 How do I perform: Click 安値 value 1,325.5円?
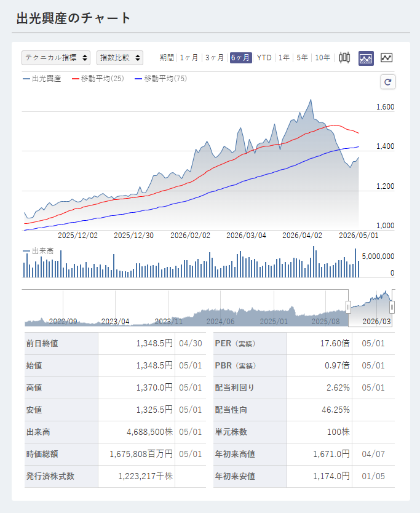(154, 410)
